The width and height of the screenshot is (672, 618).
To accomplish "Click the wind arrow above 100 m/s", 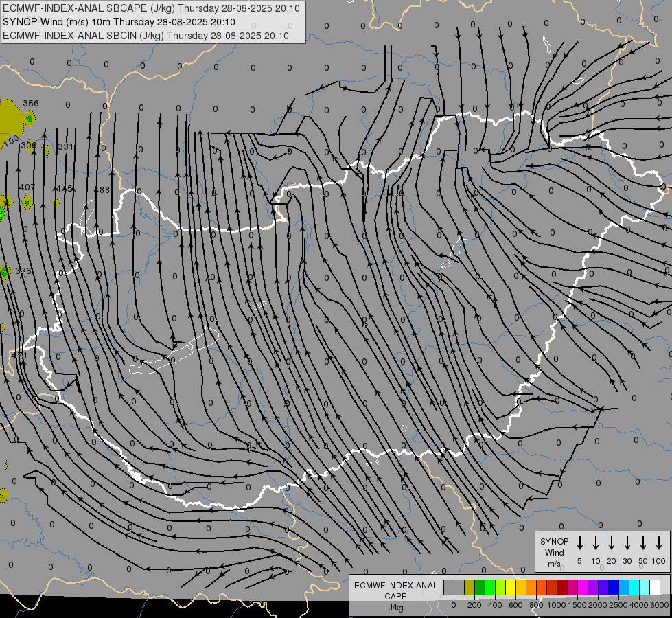I will [659, 542].
